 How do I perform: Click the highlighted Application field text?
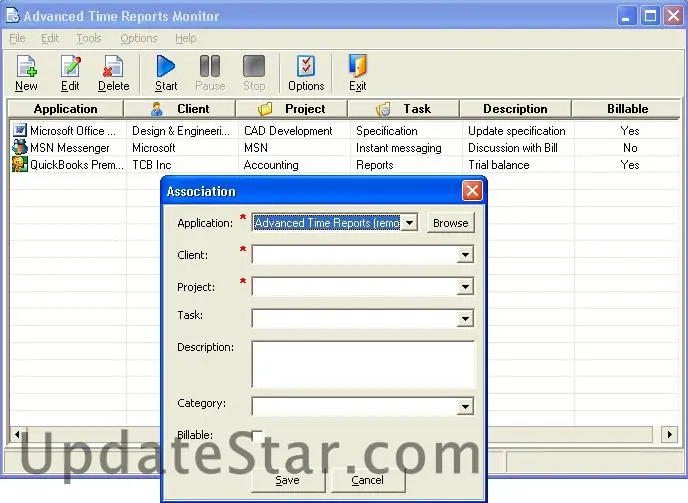tap(327, 223)
